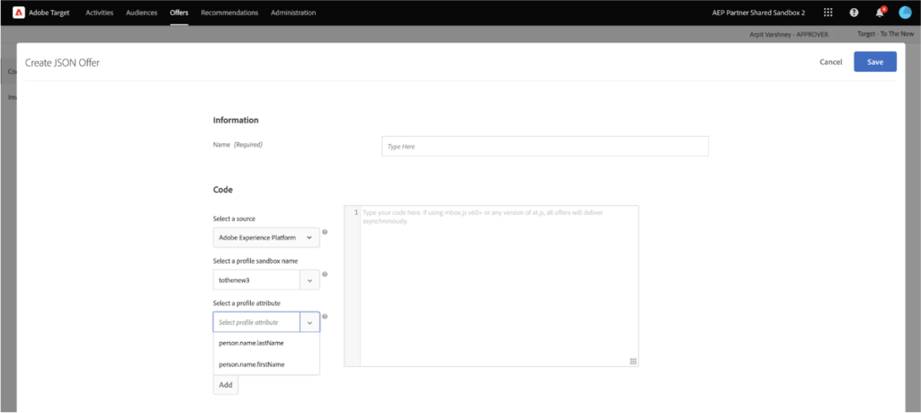Cancel the Create JSON Offer dialog
This screenshot has width=921, height=413.
coord(831,62)
